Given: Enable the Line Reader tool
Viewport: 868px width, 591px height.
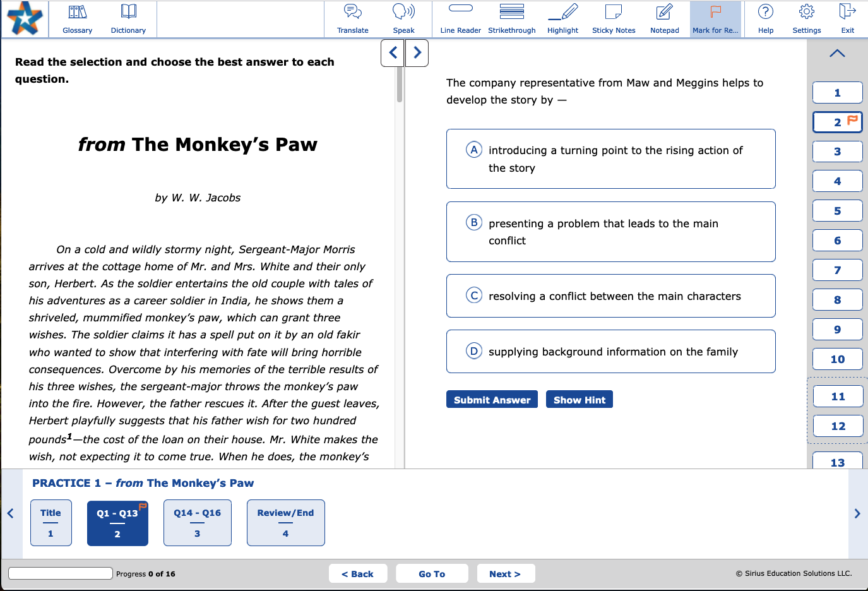Looking at the screenshot, I should click(460, 19).
